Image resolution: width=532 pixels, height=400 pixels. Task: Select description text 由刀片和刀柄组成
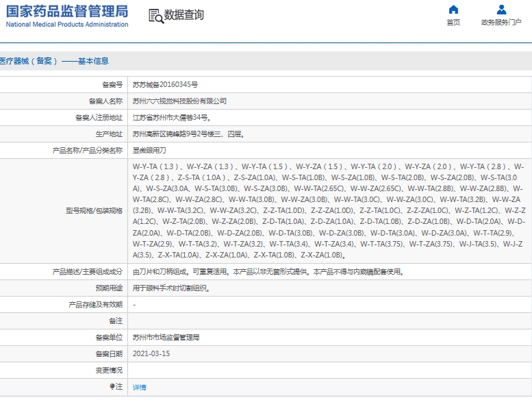point(161,272)
